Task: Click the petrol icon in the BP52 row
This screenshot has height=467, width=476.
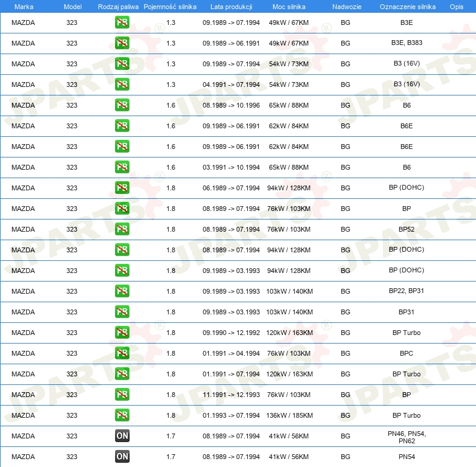Action: 122,229
